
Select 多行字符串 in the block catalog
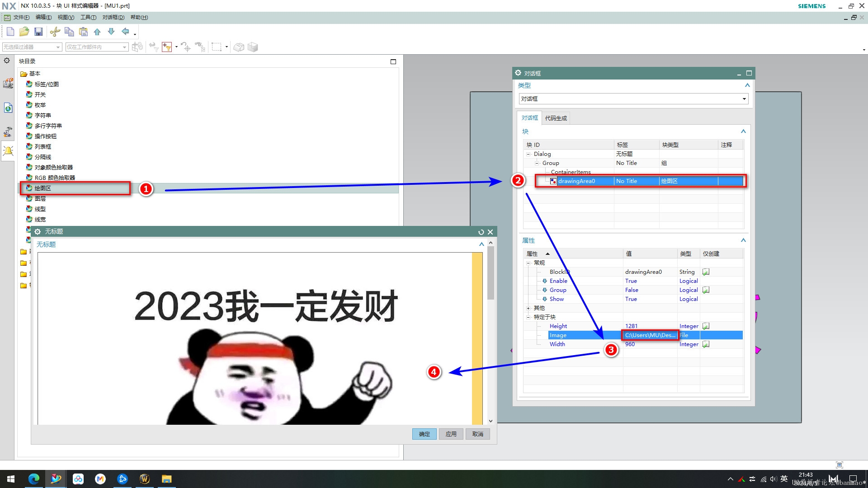coord(48,126)
